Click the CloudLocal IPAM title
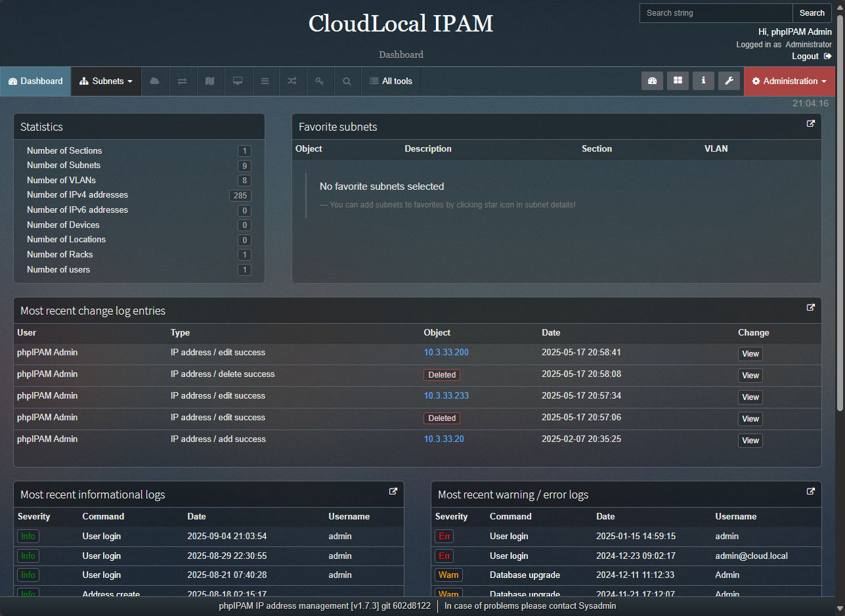 pos(401,24)
